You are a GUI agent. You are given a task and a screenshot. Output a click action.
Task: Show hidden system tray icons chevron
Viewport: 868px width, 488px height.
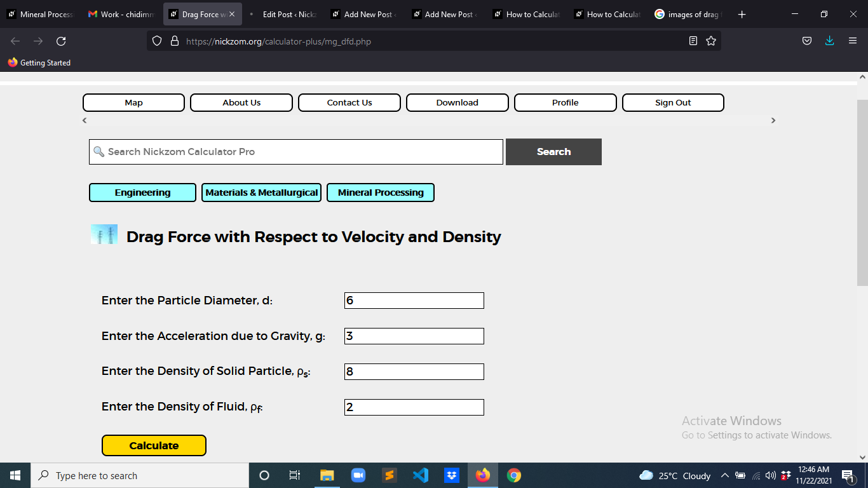(724, 475)
